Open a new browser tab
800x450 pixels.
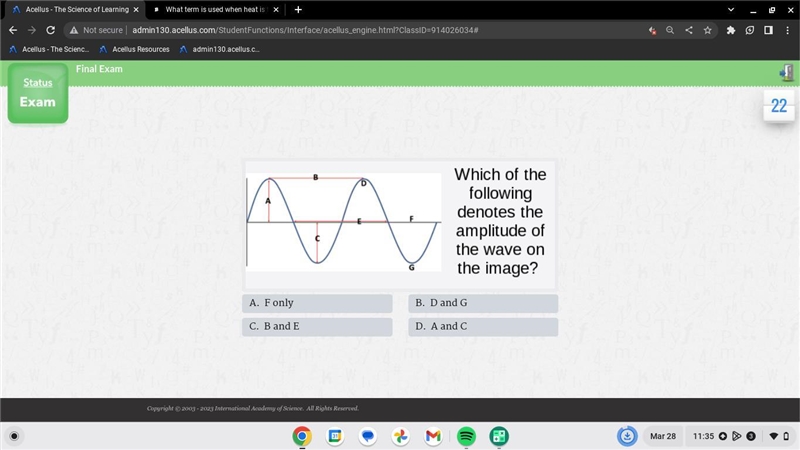(x=298, y=10)
